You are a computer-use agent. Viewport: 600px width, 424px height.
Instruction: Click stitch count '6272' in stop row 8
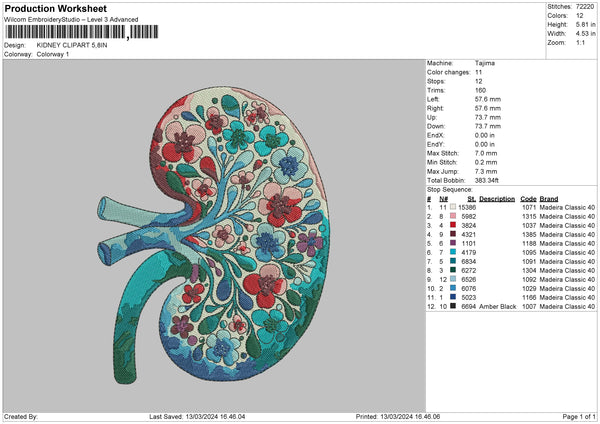click(469, 270)
